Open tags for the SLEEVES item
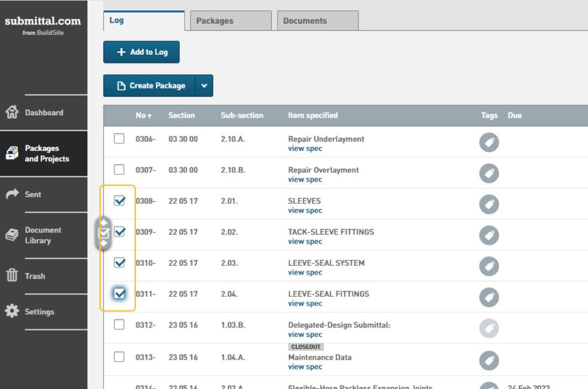The image size is (588, 389). pos(489,204)
